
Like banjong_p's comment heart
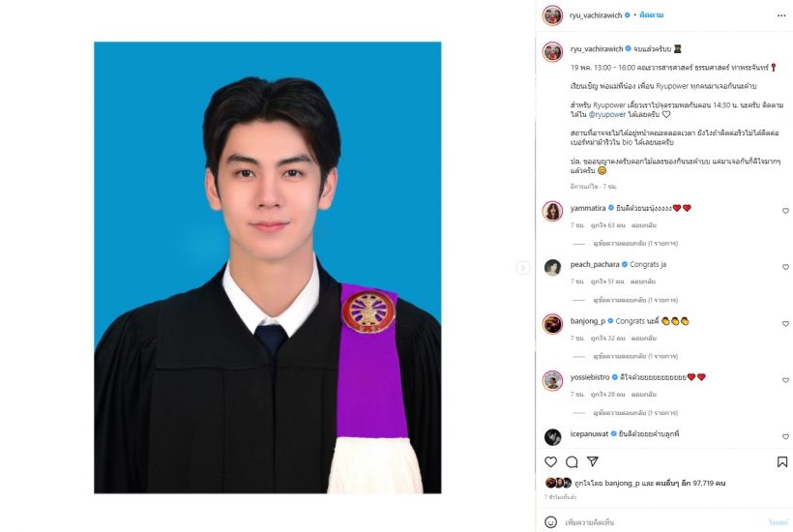click(x=785, y=324)
